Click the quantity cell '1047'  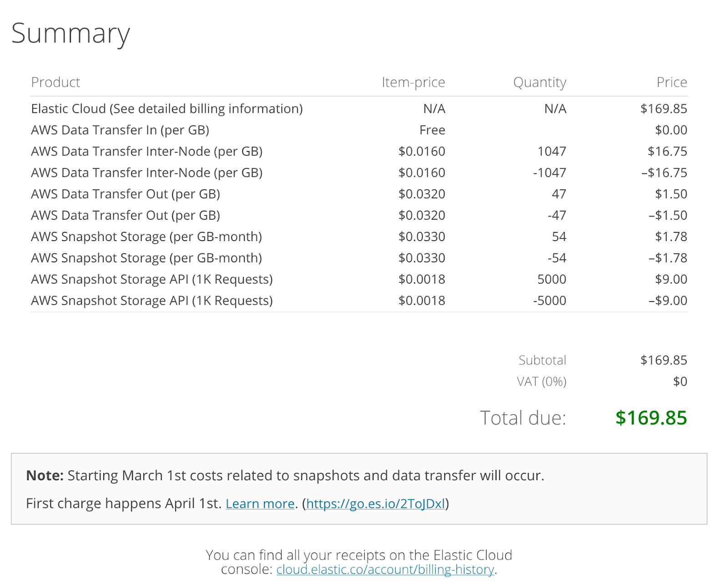pyautogui.click(x=551, y=151)
